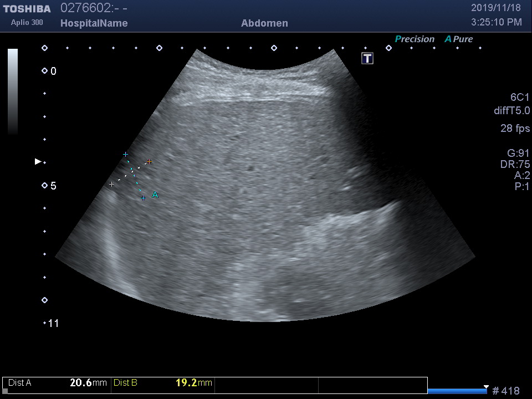Click the TOSHIBA logo
Viewport: 532px width, 399px height.
tap(27, 9)
